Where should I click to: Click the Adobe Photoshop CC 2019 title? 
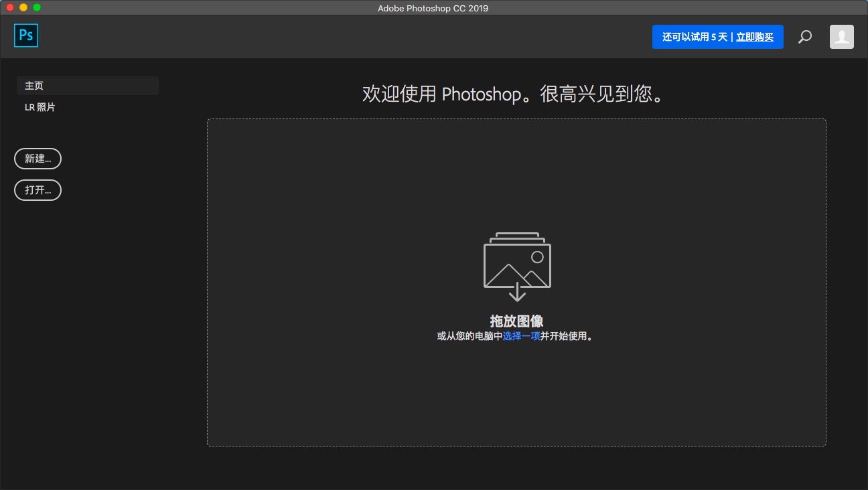tap(433, 8)
